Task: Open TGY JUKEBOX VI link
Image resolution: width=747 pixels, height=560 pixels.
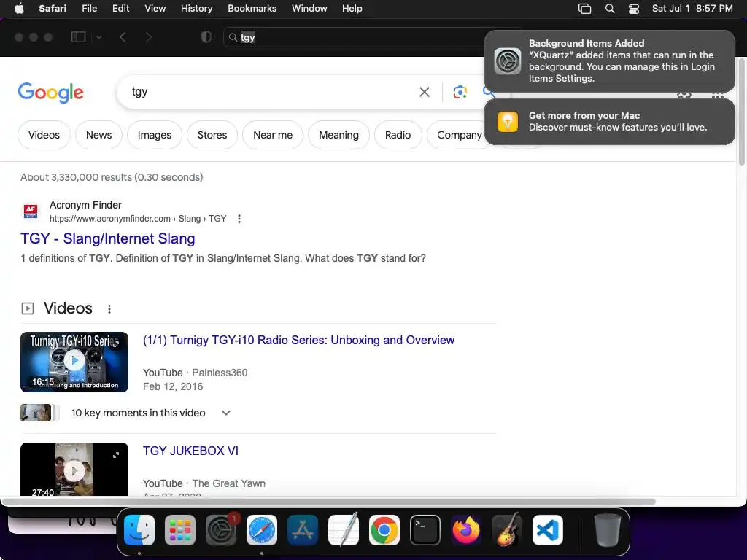Action: click(190, 451)
